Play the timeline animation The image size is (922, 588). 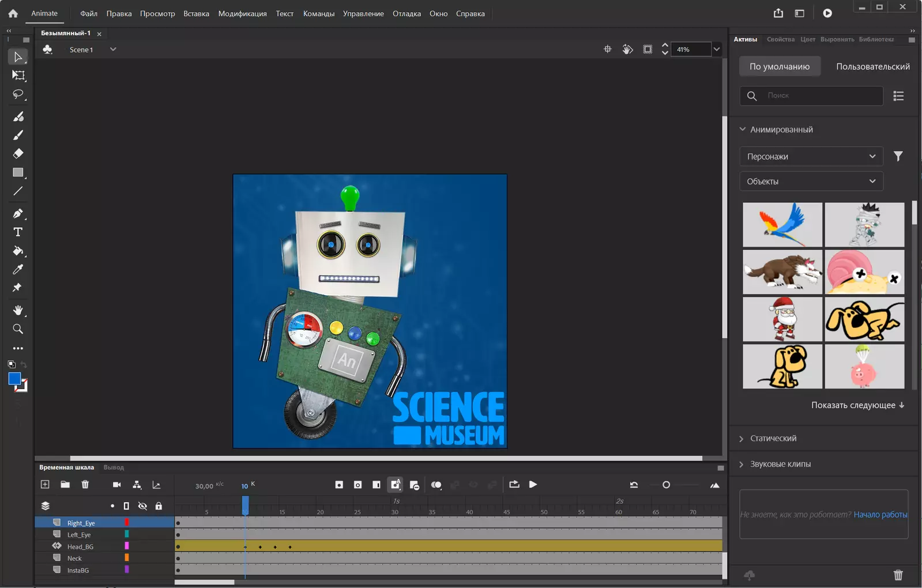[x=533, y=485]
